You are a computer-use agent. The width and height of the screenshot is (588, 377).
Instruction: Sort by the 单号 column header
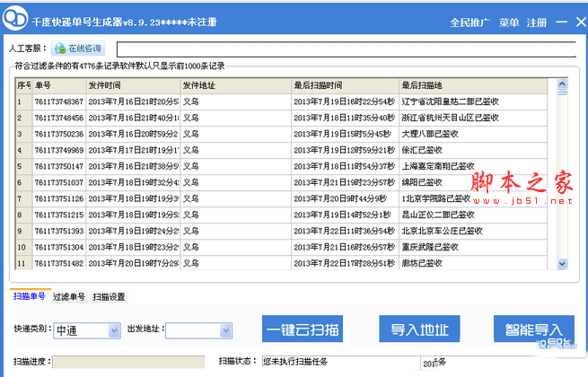pyautogui.click(x=59, y=86)
